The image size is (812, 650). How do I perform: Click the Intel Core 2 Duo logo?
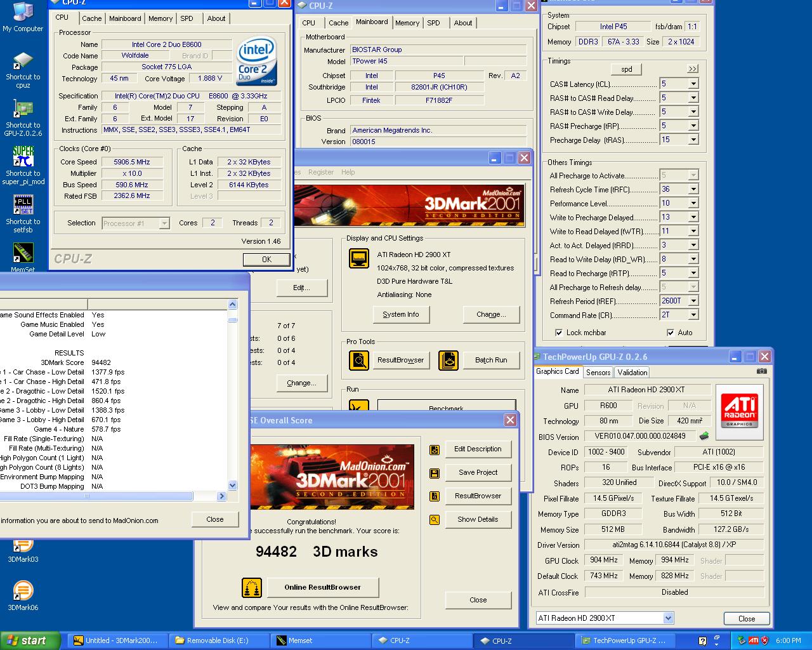[256, 62]
